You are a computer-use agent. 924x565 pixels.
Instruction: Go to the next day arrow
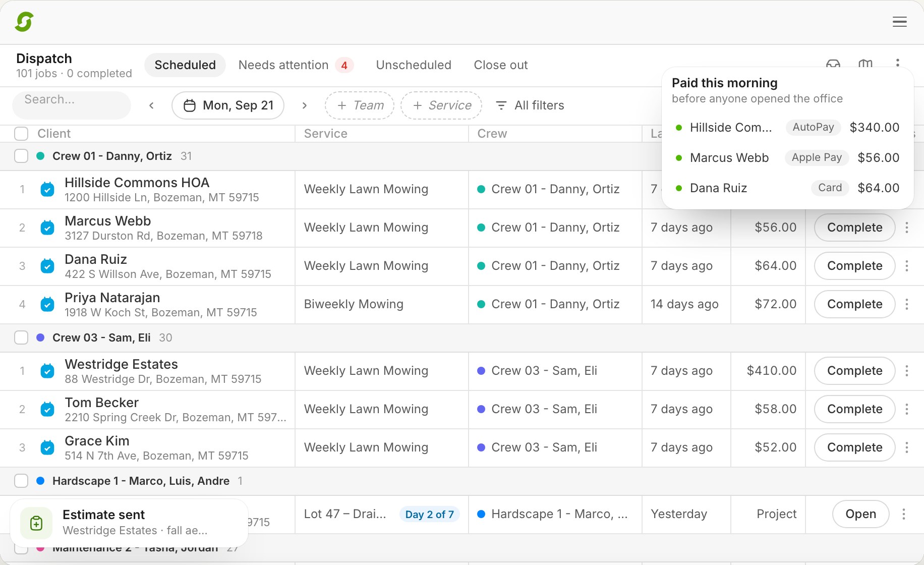(x=304, y=105)
